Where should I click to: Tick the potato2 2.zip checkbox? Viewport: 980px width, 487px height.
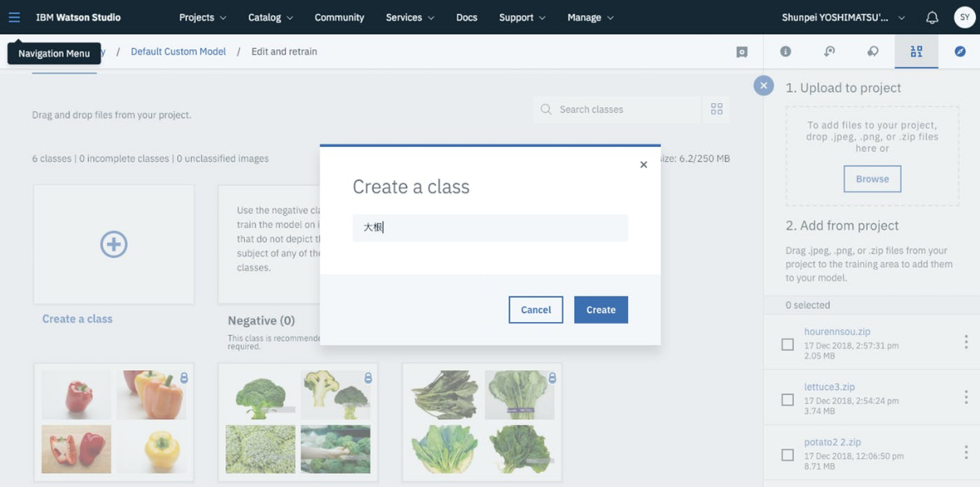pyautogui.click(x=787, y=454)
